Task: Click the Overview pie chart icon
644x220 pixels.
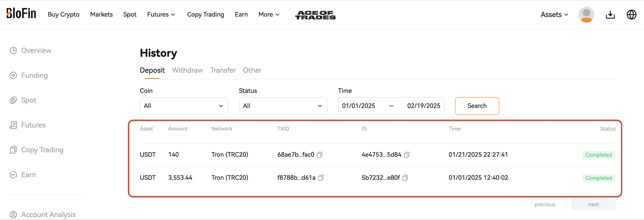Action: click(x=13, y=51)
